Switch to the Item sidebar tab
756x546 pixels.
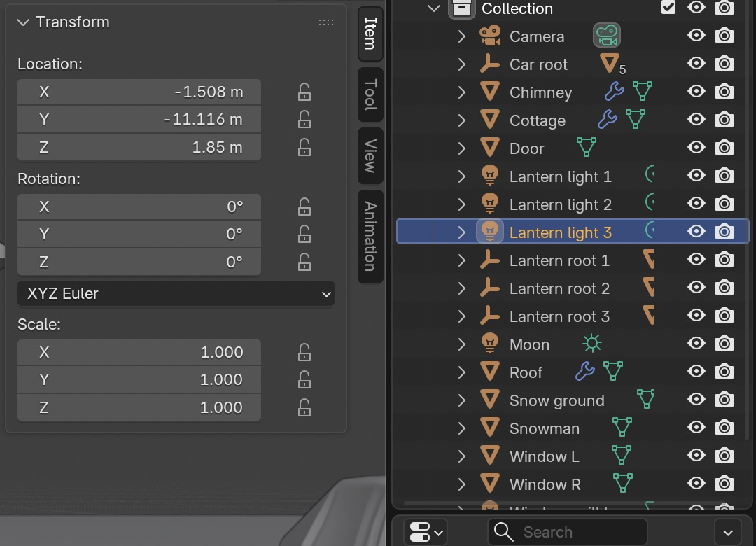pyautogui.click(x=370, y=34)
